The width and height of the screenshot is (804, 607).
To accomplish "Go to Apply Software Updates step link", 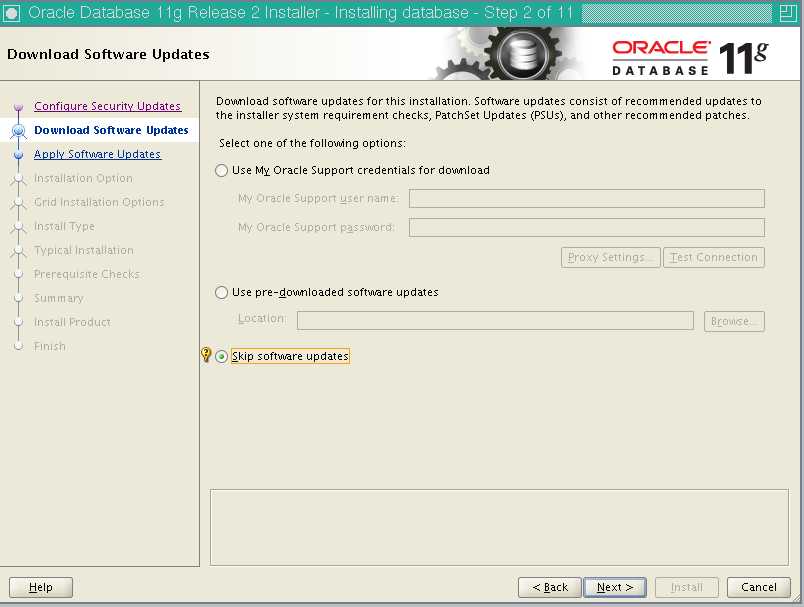I will [x=97, y=154].
